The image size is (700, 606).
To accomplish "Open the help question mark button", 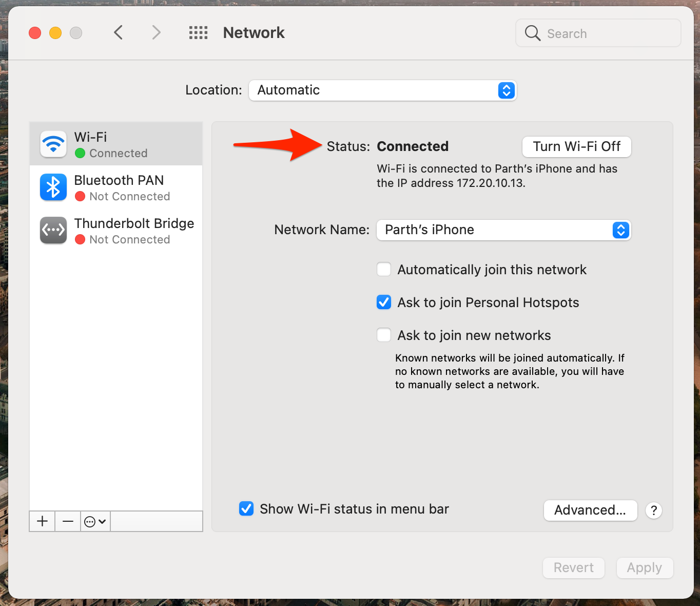I will (x=653, y=510).
